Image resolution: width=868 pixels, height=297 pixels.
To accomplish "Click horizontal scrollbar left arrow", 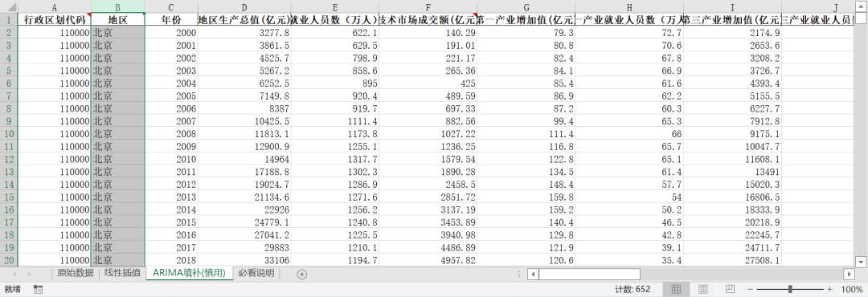I will click(x=533, y=274).
